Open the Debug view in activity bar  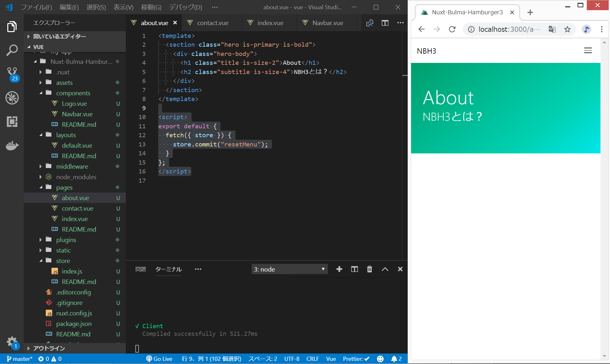pos(12,98)
